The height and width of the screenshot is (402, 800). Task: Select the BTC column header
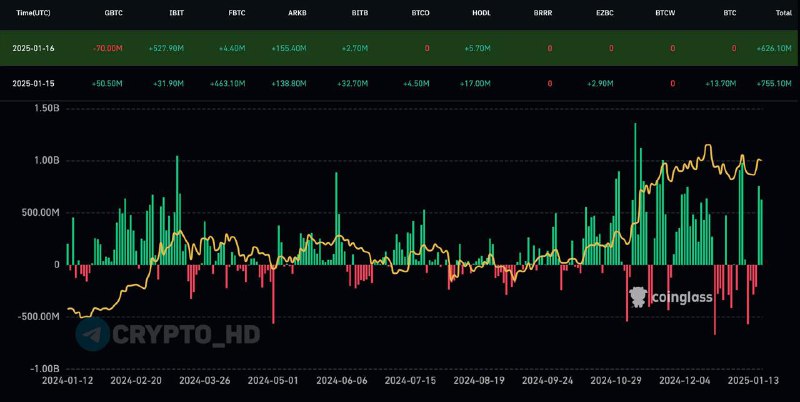[730, 13]
